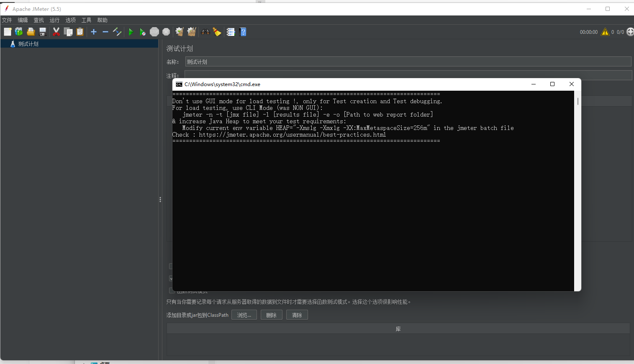The height and width of the screenshot is (364, 634).
Task: Start the test with the green Start icon
Action: coord(131,32)
